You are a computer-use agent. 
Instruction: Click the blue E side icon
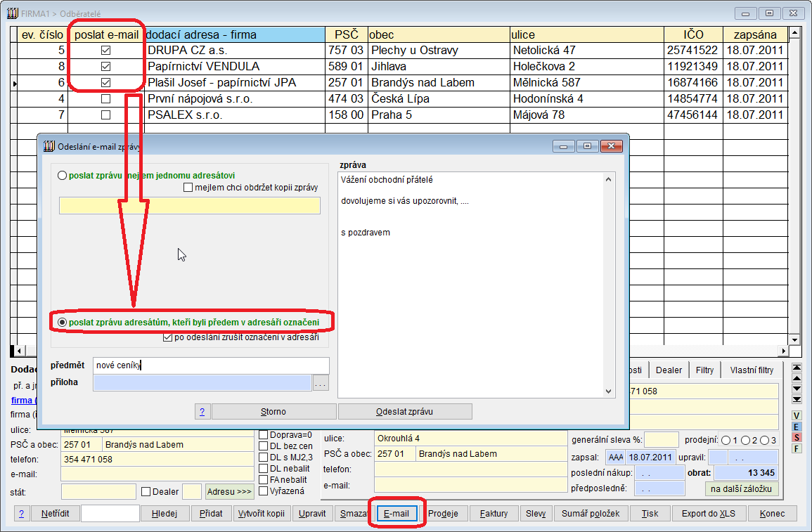coord(797,427)
